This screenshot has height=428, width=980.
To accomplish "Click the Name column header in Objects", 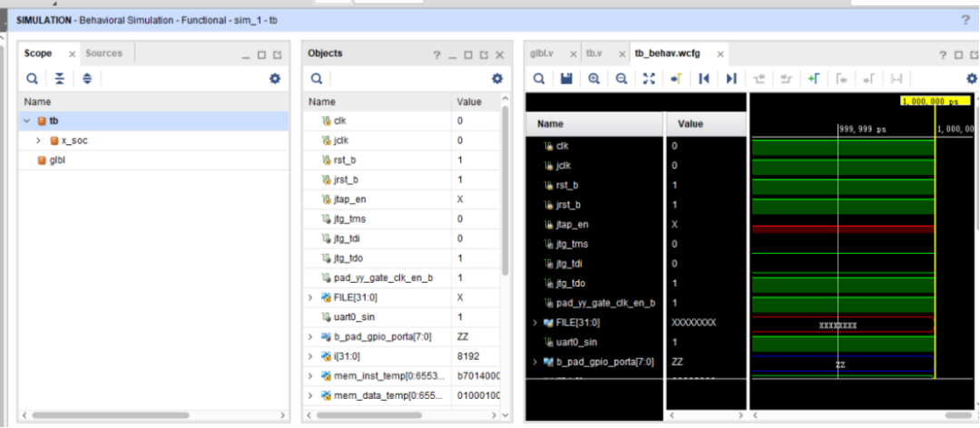I will coord(377,102).
